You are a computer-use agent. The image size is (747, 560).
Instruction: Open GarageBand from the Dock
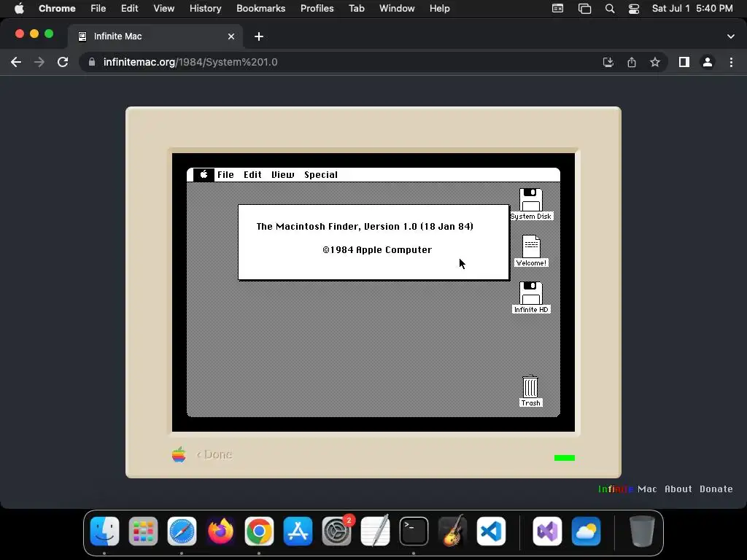point(452,531)
